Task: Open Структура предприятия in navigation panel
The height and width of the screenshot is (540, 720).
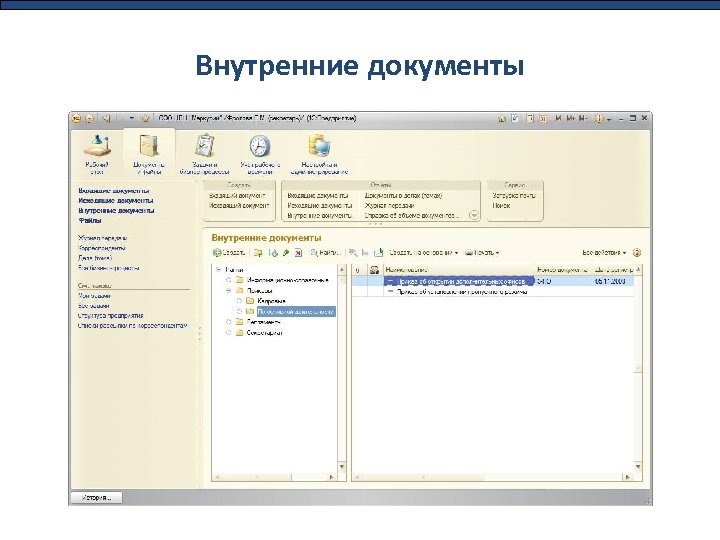Action: pyautogui.click(x=110, y=315)
